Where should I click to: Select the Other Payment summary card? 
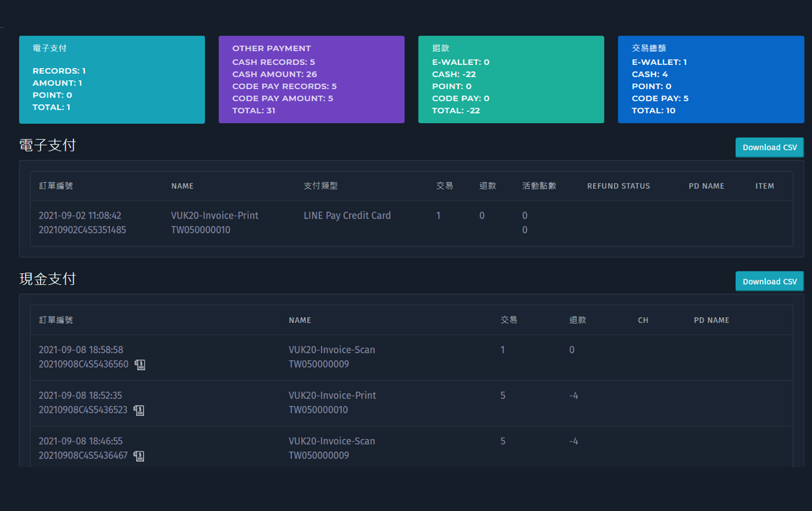[312, 79]
